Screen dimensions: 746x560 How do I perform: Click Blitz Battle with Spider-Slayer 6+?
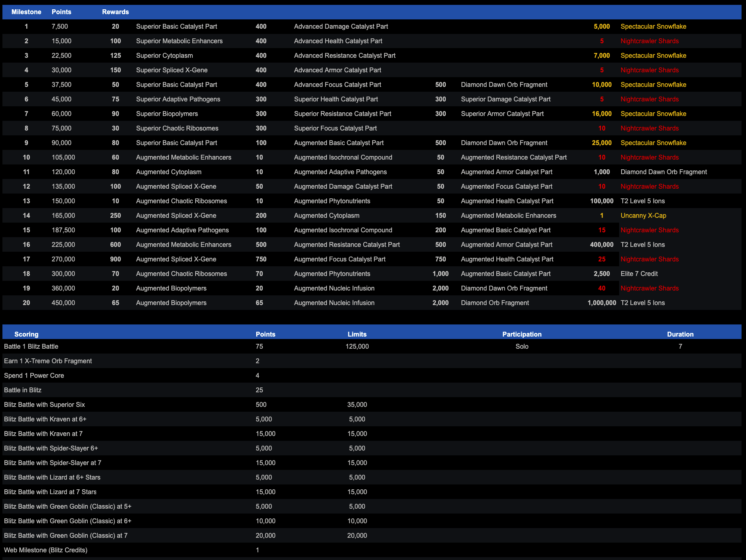51,448
